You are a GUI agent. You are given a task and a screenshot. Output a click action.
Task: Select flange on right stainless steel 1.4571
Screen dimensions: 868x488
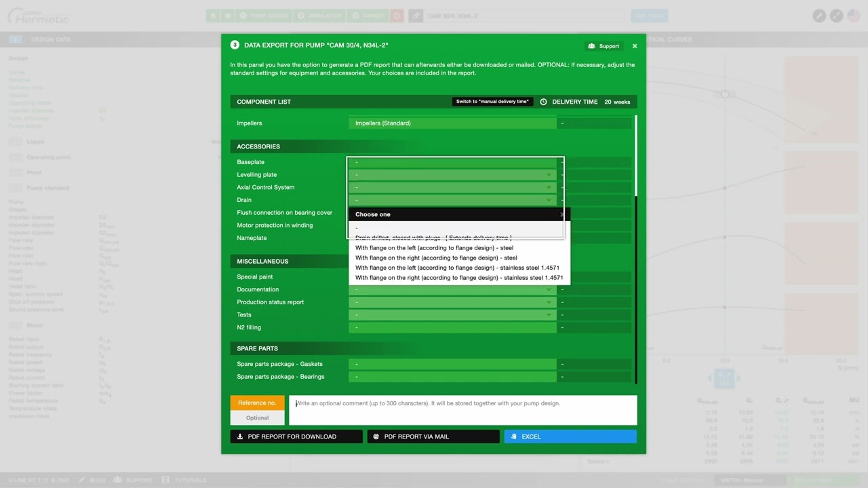(459, 278)
